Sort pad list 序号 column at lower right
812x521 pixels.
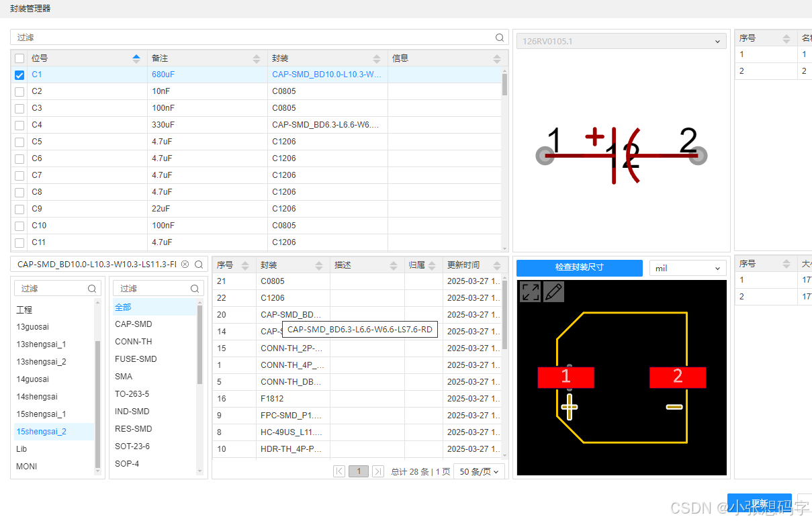(786, 264)
